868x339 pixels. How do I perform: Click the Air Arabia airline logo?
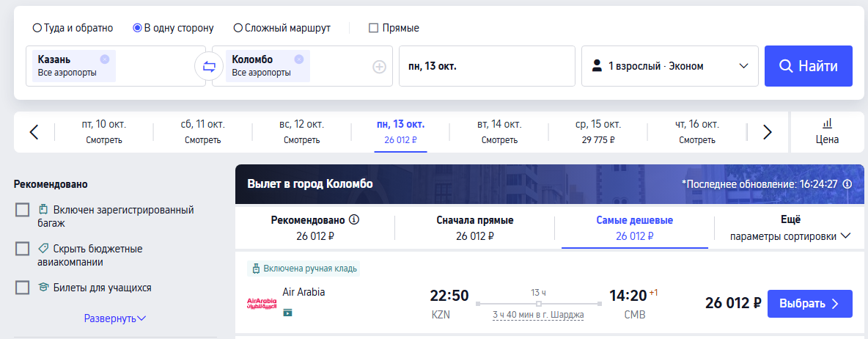pos(261,303)
